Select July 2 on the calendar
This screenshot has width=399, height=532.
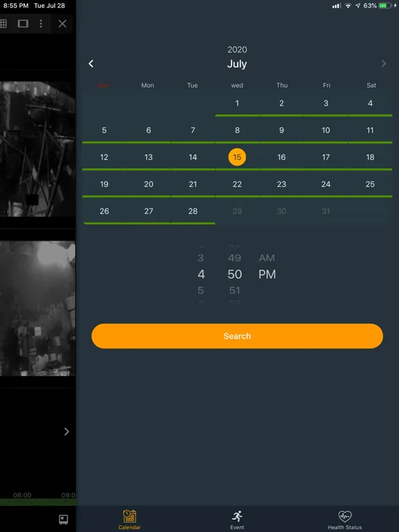tap(282, 103)
